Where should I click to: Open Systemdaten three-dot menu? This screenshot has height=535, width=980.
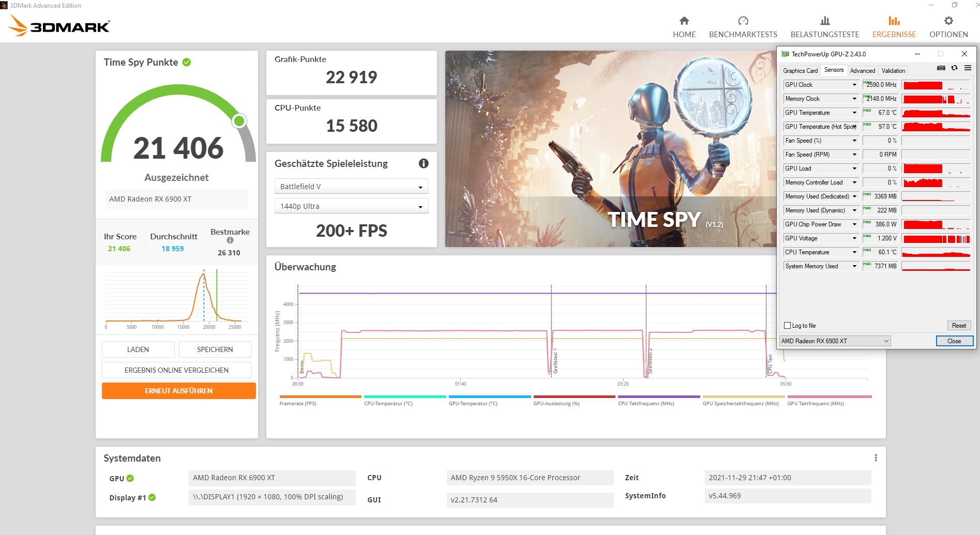pyautogui.click(x=876, y=458)
